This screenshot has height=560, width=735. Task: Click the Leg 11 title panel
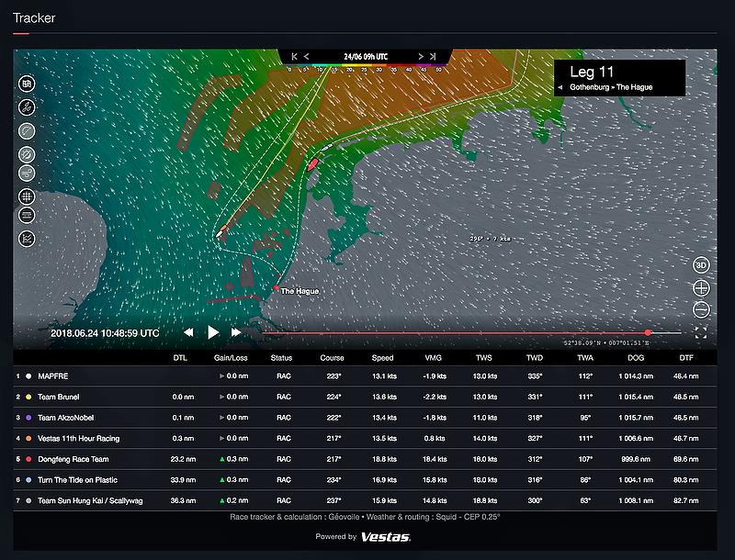click(619, 78)
